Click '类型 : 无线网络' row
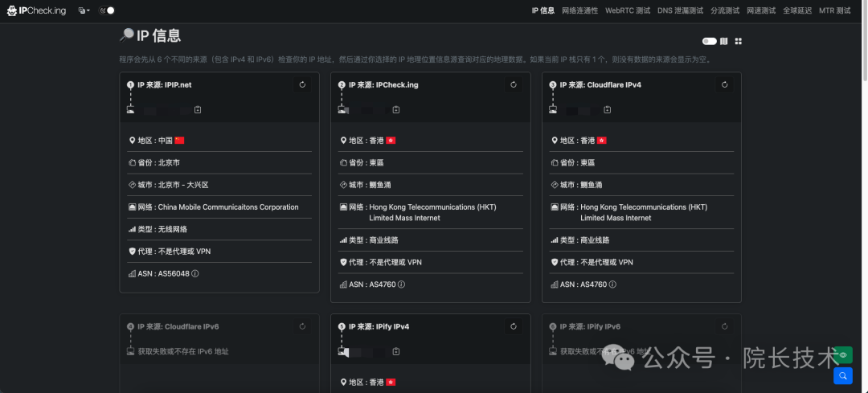The image size is (868, 393). [x=219, y=229]
